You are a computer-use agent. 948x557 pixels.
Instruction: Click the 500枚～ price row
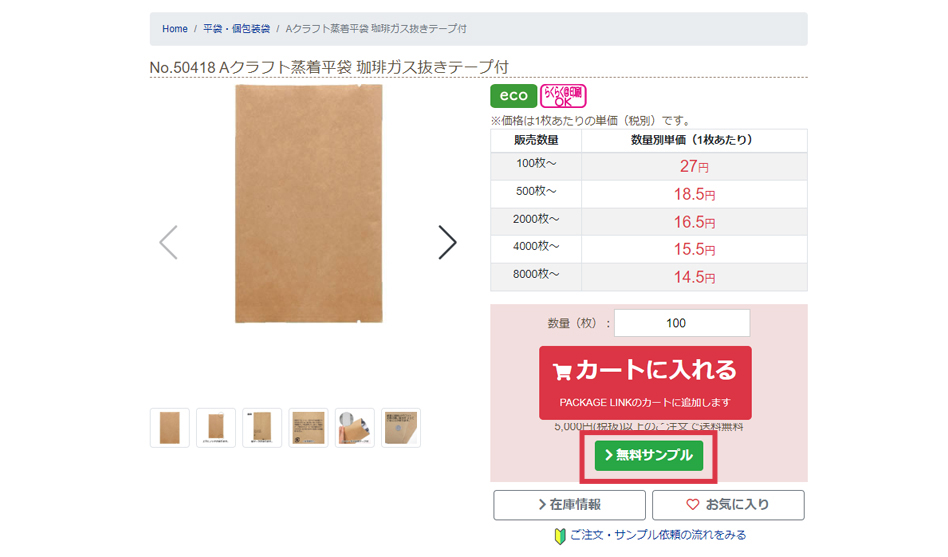(x=649, y=194)
